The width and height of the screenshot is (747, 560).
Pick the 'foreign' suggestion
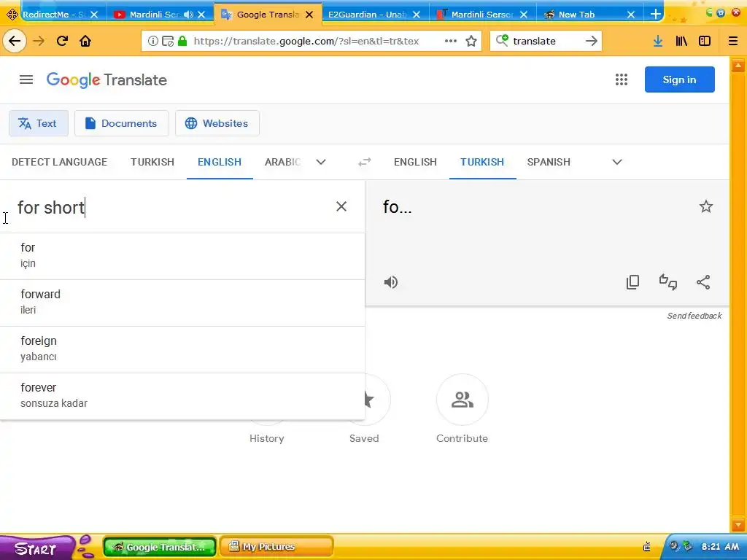pyautogui.click(x=182, y=349)
